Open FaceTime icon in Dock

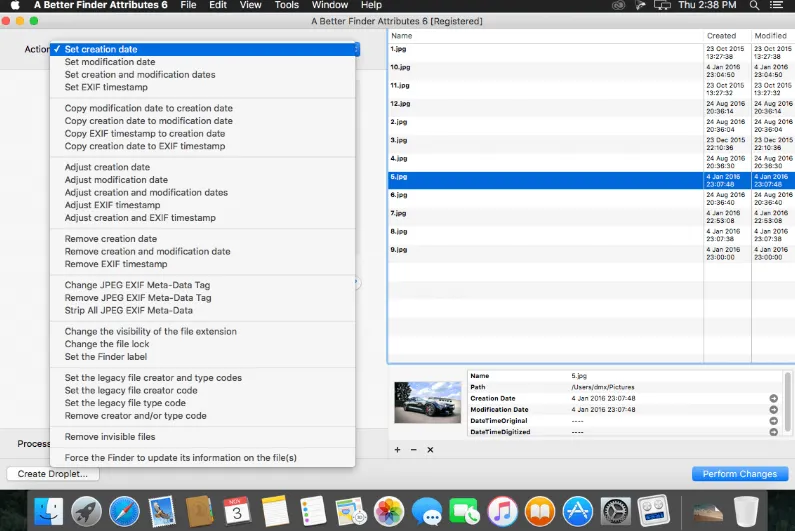(464, 511)
